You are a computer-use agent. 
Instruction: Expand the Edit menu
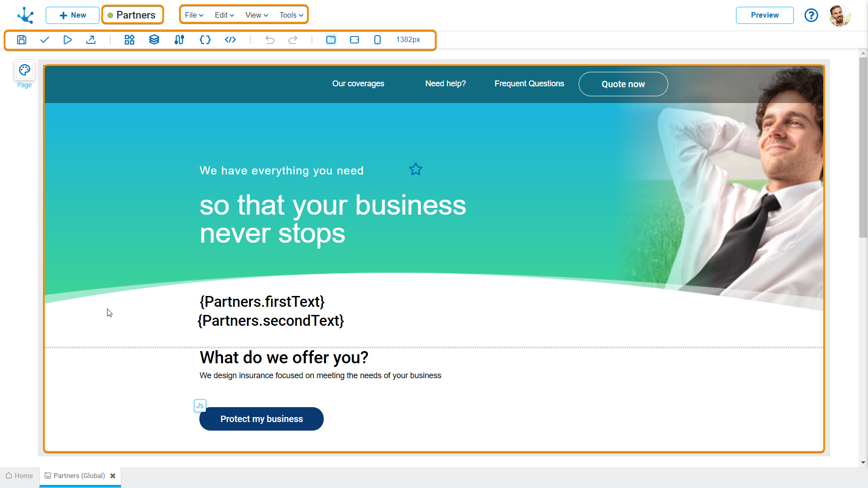pyautogui.click(x=222, y=15)
